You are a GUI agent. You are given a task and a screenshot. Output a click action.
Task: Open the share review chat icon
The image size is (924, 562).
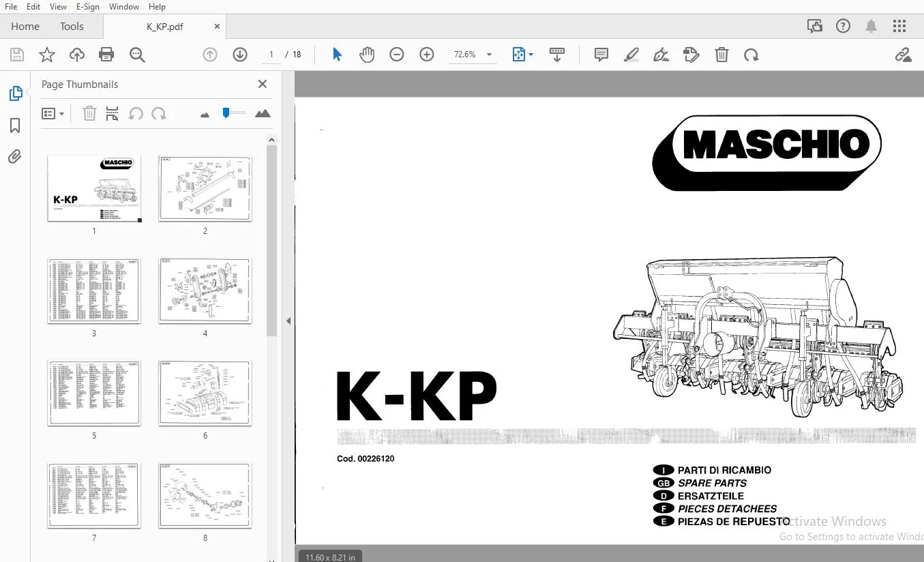pos(815,27)
